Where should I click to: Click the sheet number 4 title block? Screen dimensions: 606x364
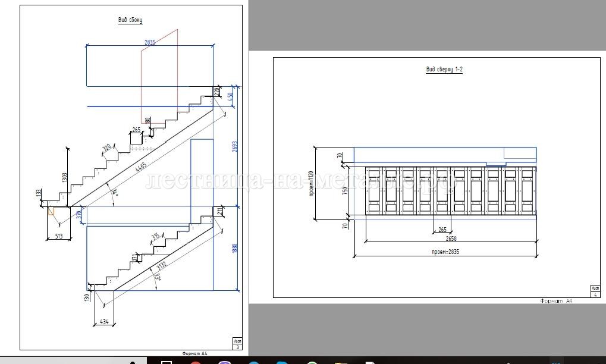(x=595, y=291)
